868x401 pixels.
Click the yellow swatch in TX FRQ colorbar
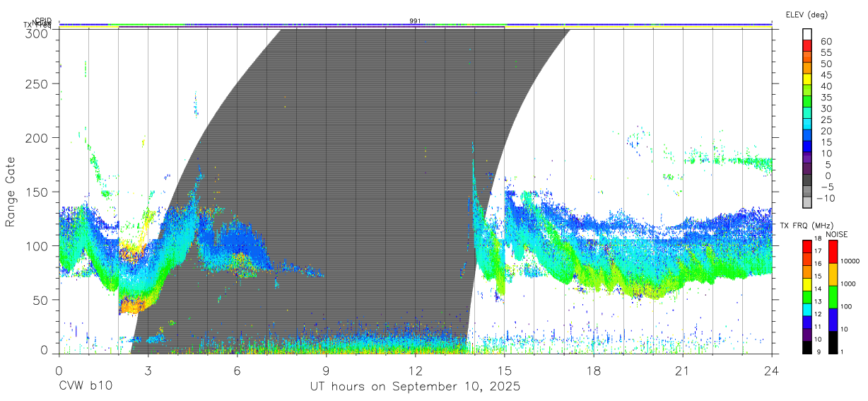click(x=807, y=284)
